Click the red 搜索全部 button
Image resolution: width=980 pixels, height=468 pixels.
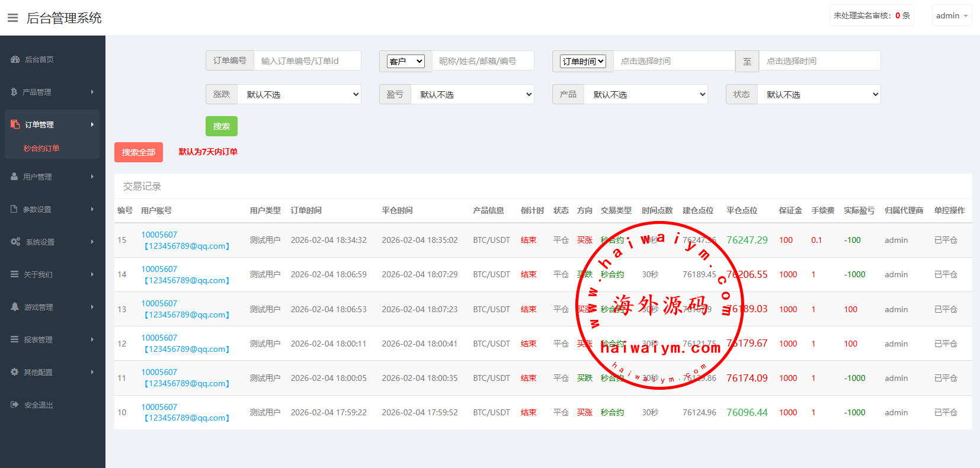click(x=139, y=152)
